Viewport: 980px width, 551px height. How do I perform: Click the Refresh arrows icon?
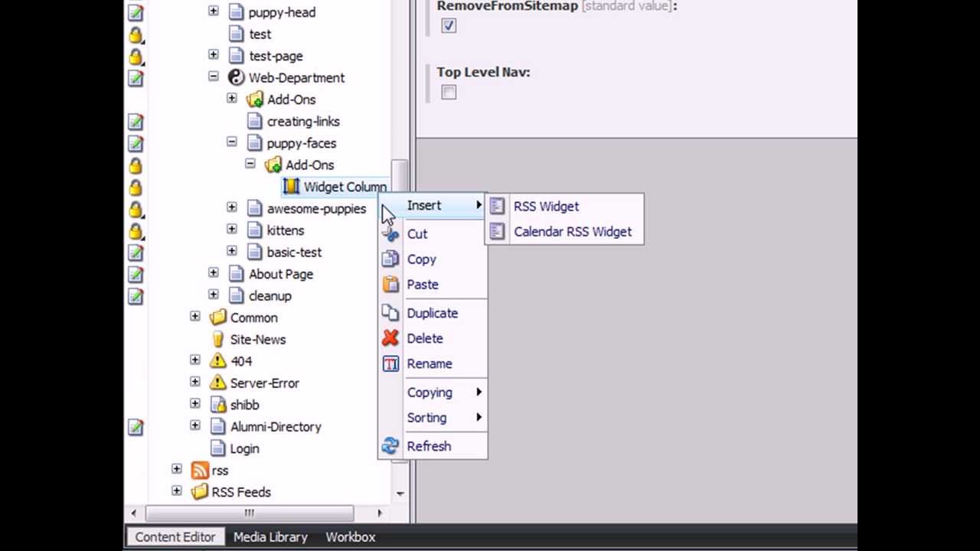390,446
